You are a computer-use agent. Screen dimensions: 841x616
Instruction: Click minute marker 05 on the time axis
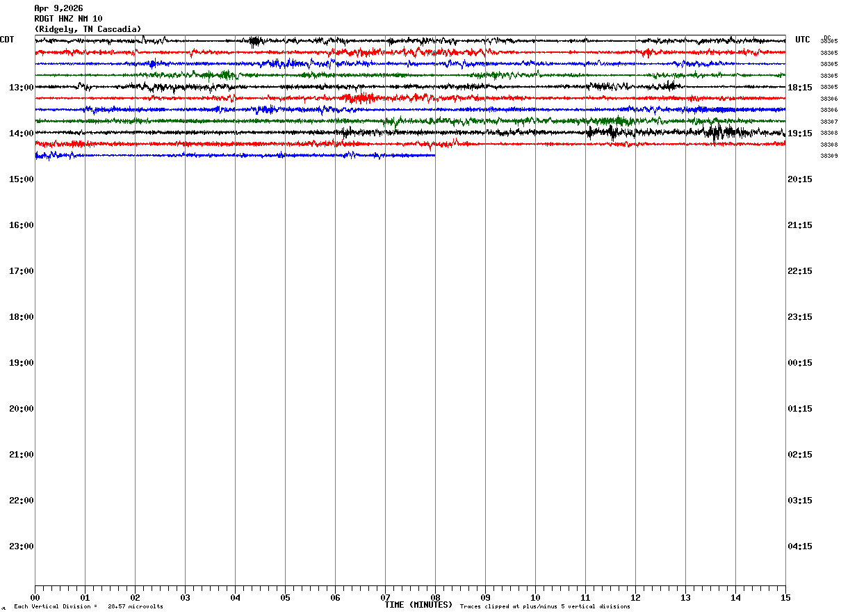point(285,597)
